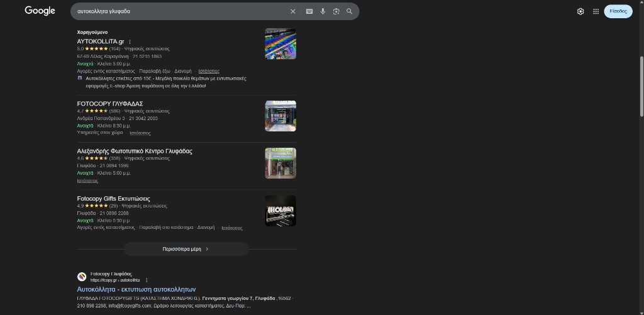The image size is (644, 315).
Task: Open Αυτοκόλλητα - εκτυπωση αυτοκολλητων result
Action: click(x=136, y=289)
